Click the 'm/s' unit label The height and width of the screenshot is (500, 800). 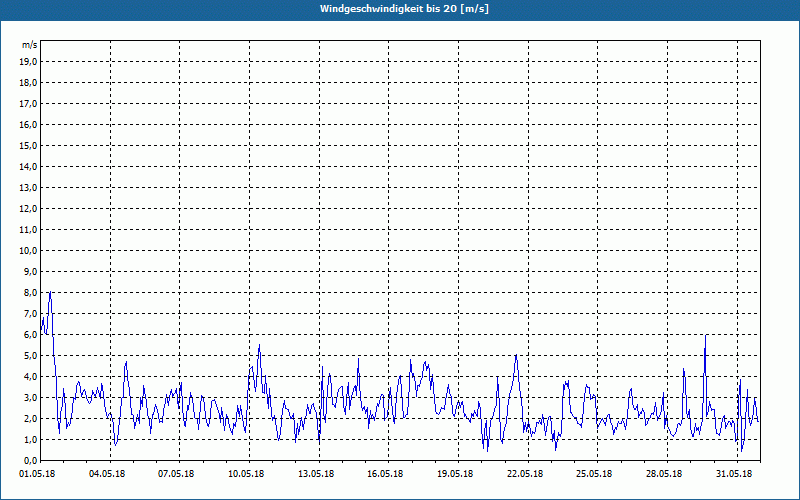pyautogui.click(x=30, y=45)
